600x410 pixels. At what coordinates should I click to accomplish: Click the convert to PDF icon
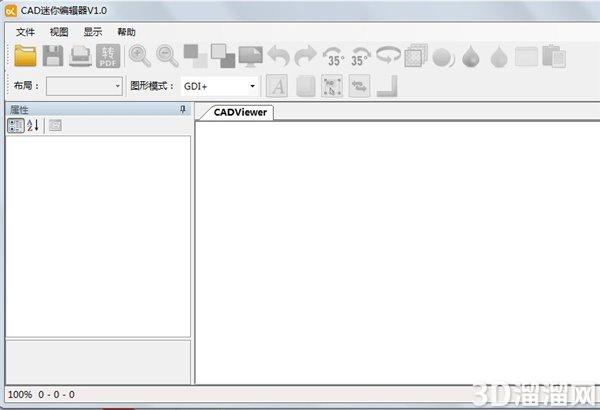coord(108,56)
